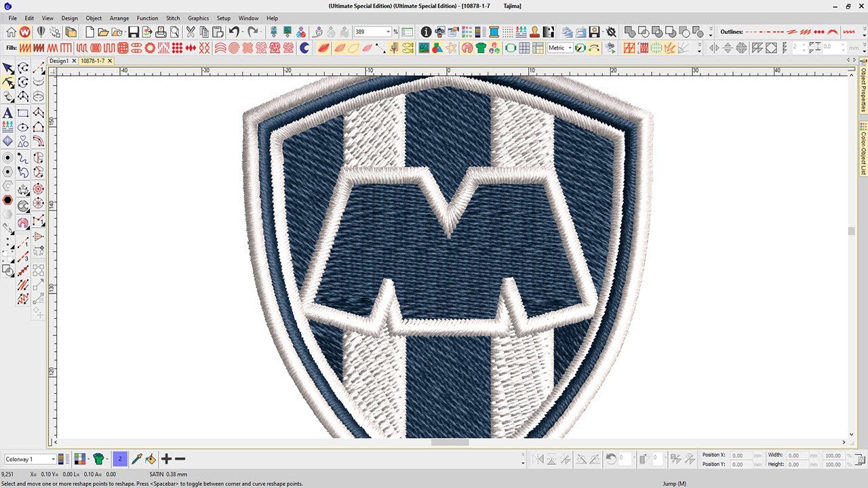Create a new blank design
The width and height of the screenshot is (868, 488).
(90, 32)
